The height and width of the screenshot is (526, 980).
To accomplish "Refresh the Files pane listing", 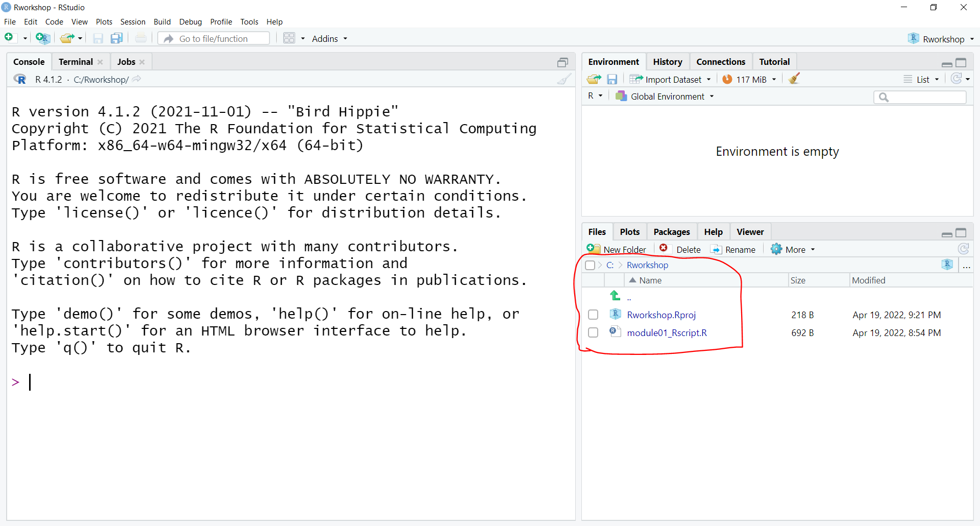I will pyautogui.click(x=964, y=249).
